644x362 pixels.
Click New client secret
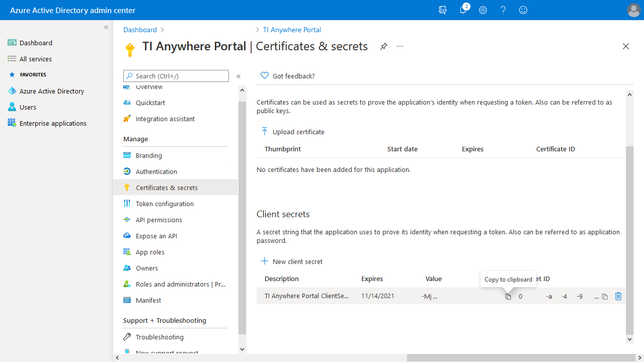(x=292, y=261)
